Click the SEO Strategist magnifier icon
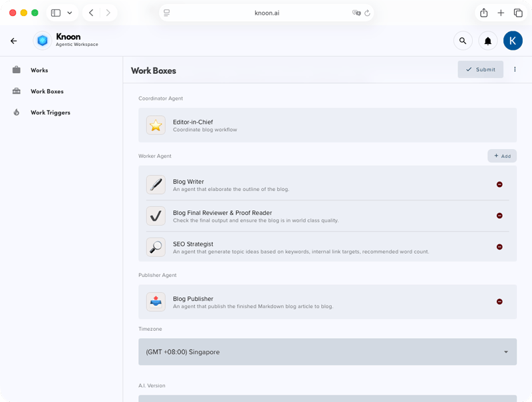The height and width of the screenshot is (402, 532). pyautogui.click(x=155, y=247)
